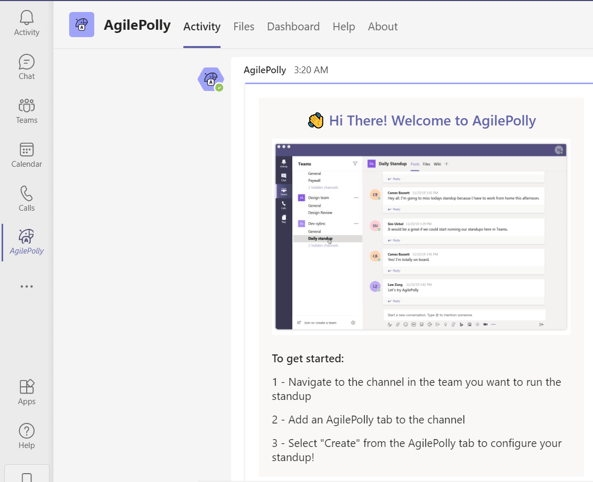Click step 1 about navigating to the channel
This screenshot has width=593, height=482.
tap(416, 389)
